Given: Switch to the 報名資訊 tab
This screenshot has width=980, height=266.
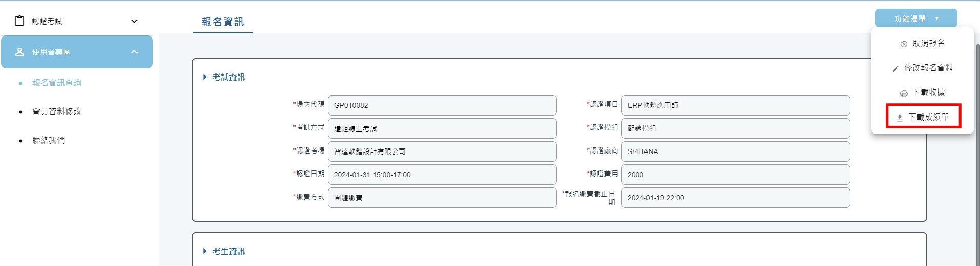Looking at the screenshot, I should tap(223, 22).
